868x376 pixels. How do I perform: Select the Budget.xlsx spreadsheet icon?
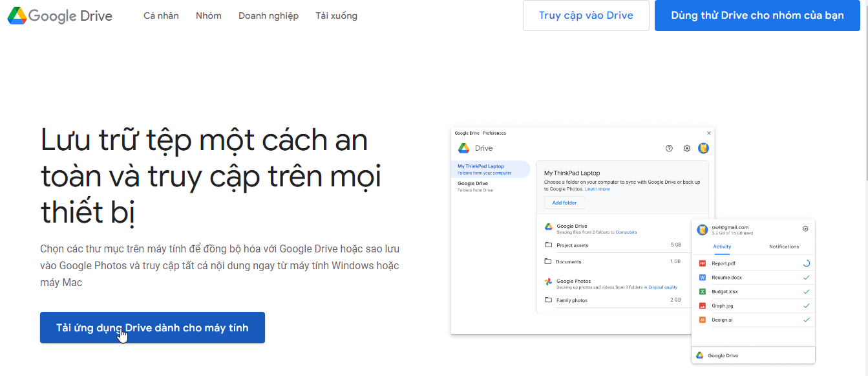pos(703,292)
